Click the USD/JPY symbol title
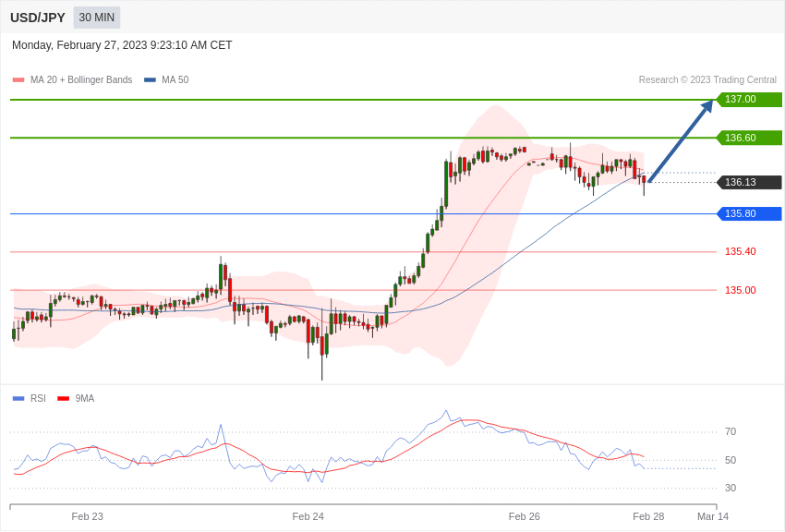Image resolution: width=785 pixels, height=532 pixels. [x=38, y=18]
